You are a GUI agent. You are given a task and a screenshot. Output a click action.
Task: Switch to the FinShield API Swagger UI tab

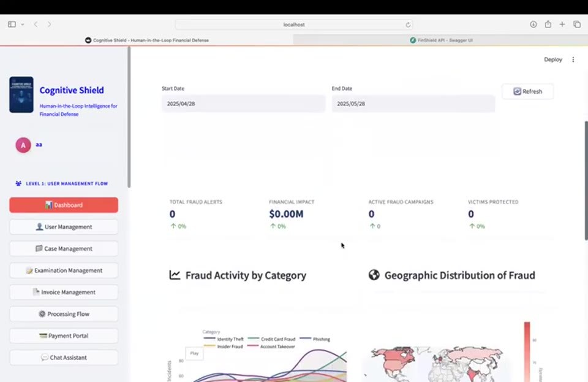point(440,40)
